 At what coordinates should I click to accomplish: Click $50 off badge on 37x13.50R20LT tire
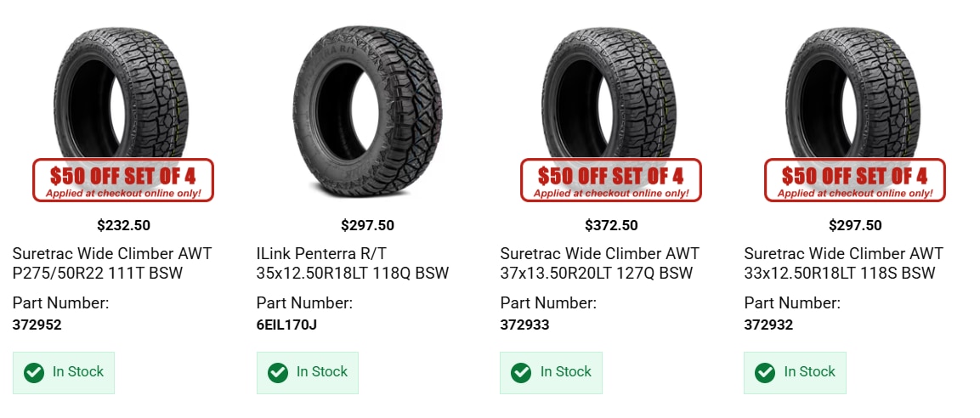(x=610, y=180)
